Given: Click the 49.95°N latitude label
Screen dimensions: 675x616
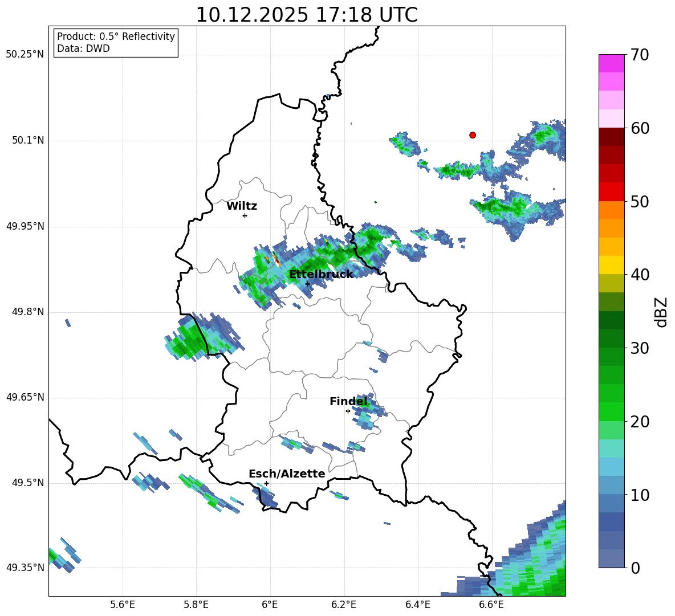Looking at the screenshot, I should click(25, 226).
